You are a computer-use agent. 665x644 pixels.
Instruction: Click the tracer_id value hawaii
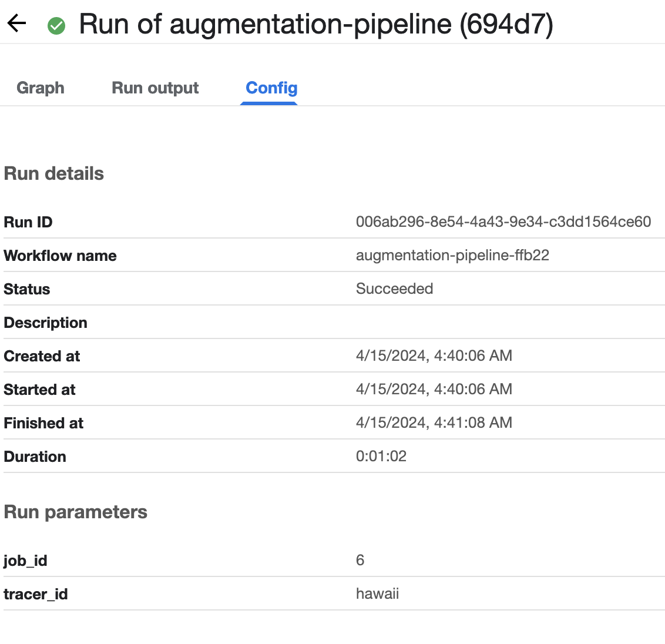pos(378,593)
